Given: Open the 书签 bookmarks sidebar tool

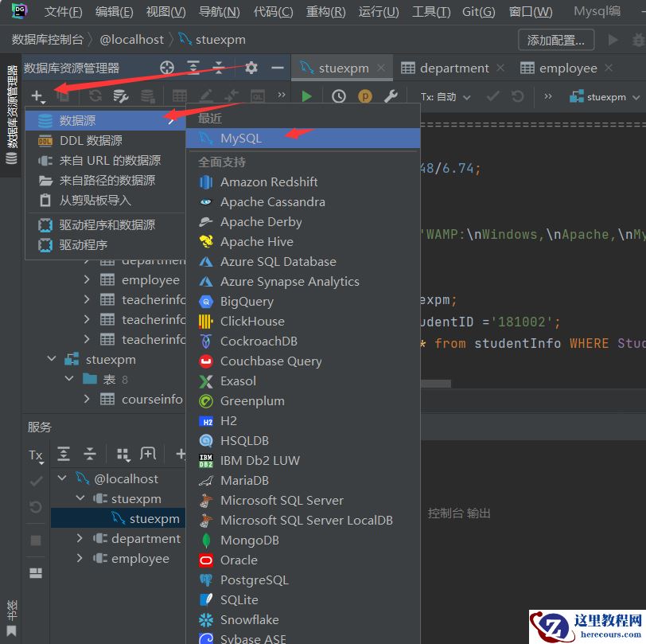Looking at the screenshot, I should (x=11, y=619).
